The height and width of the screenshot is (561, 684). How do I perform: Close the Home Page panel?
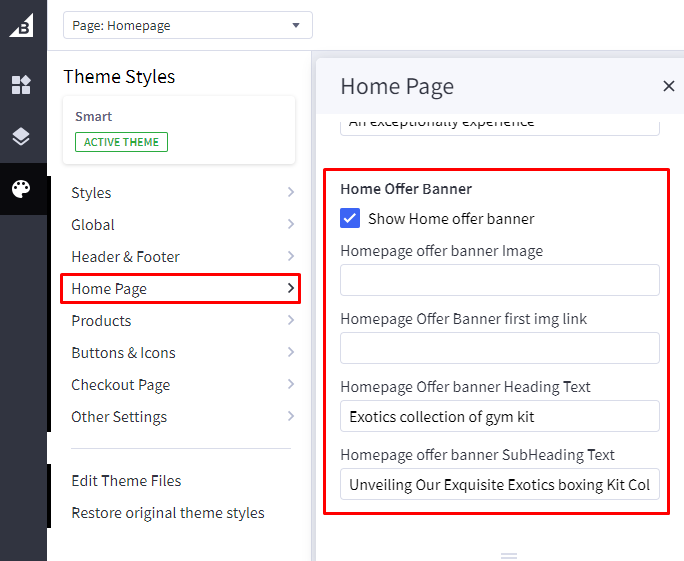pyautogui.click(x=669, y=87)
